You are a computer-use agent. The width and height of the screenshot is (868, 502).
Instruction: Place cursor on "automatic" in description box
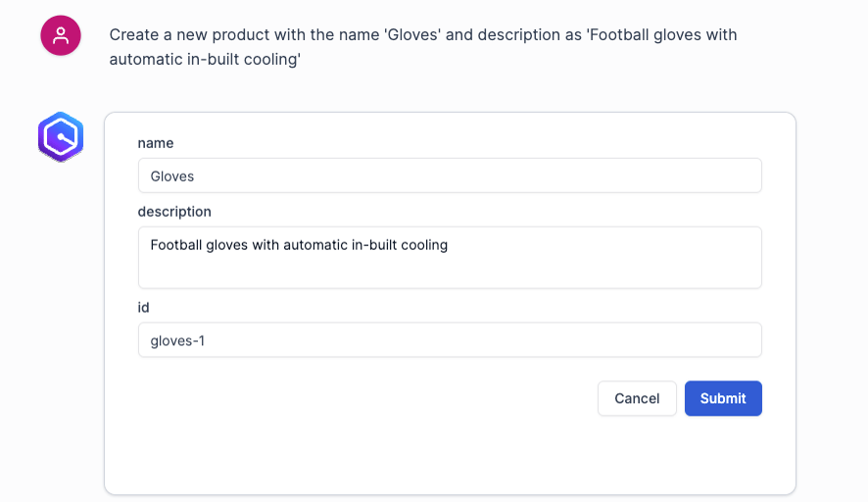click(315, 245)
